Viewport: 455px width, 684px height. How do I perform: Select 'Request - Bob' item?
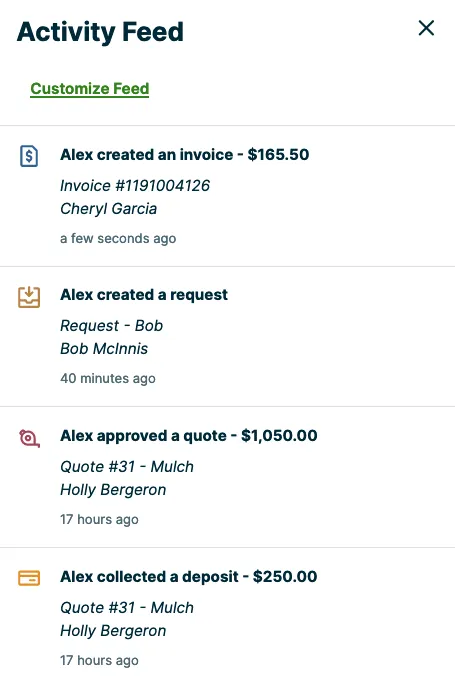point(111,326)
